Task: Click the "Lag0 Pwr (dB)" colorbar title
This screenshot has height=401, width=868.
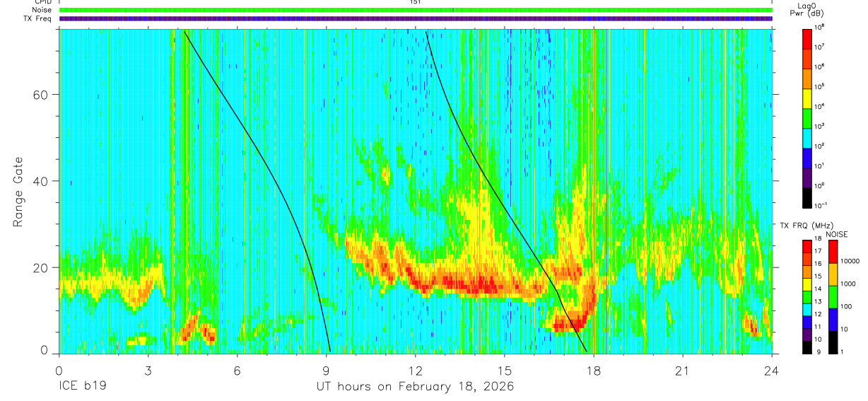Action: click(x=807, y=9)
